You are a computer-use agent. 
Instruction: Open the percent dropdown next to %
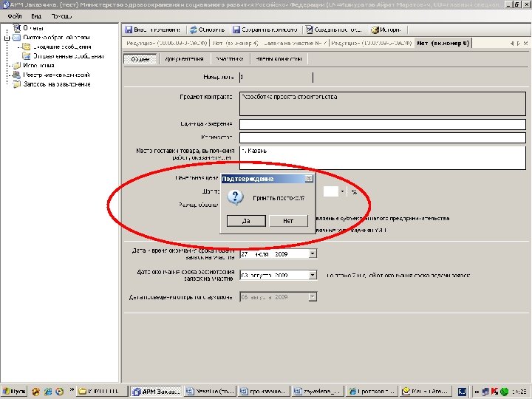pos(342,191)
